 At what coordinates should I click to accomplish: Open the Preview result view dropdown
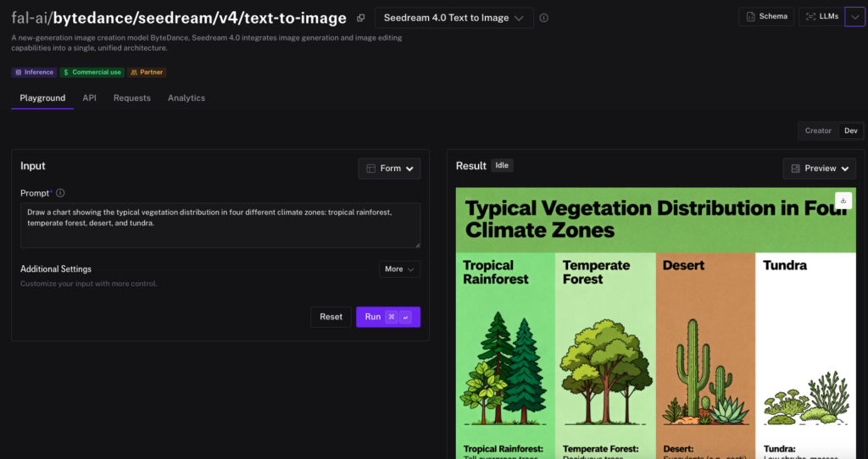[819, 169]
